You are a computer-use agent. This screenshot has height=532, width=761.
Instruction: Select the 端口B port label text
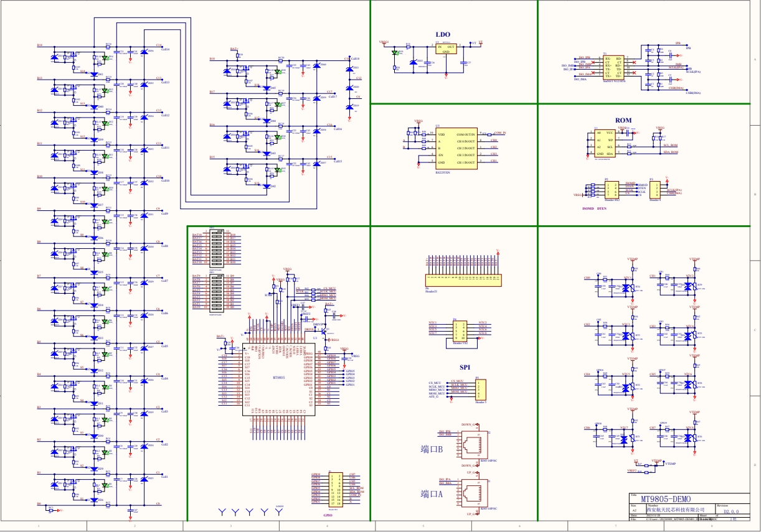point(432,449)
